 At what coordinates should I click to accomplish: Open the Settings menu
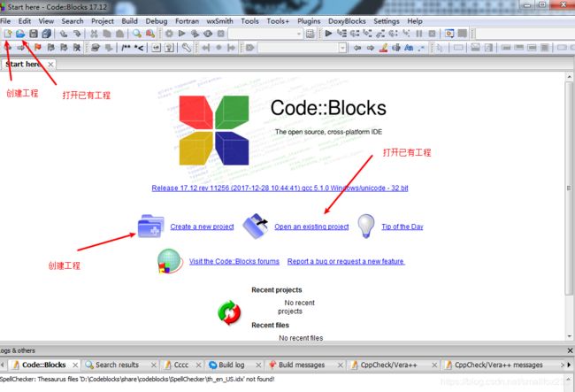point(387,21)
